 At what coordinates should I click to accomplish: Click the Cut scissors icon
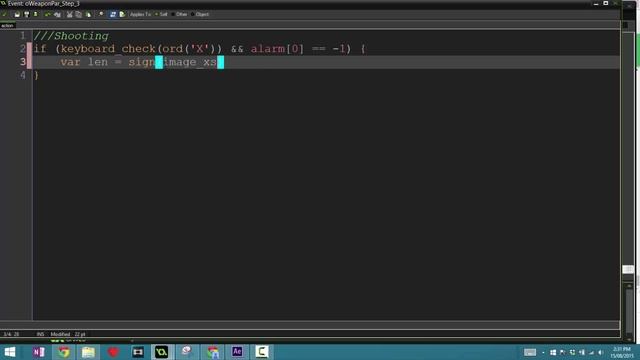(x=69, y=14)
